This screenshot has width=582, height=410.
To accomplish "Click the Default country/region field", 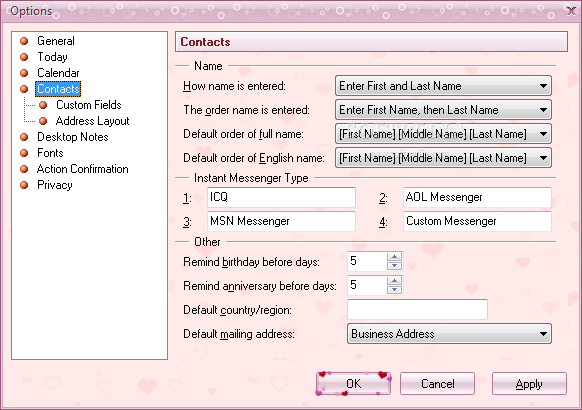I will click(417, 309).
